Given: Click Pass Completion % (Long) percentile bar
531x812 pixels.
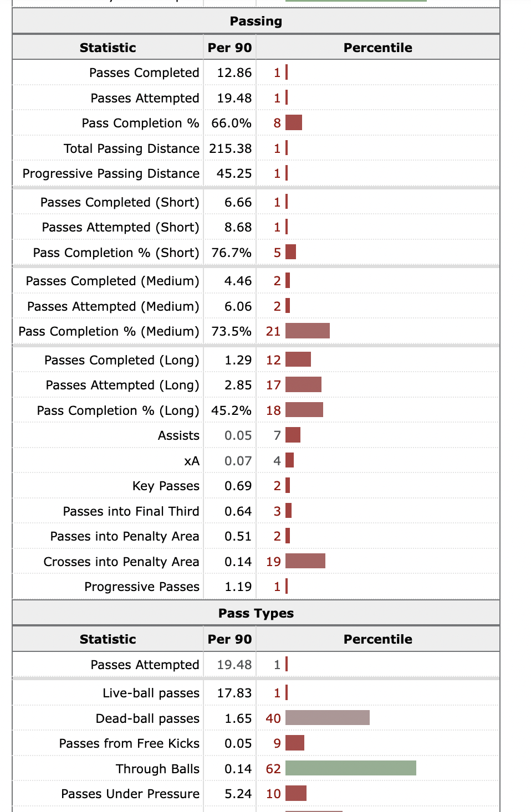Looking at the screenshot, I should [304, 410].
